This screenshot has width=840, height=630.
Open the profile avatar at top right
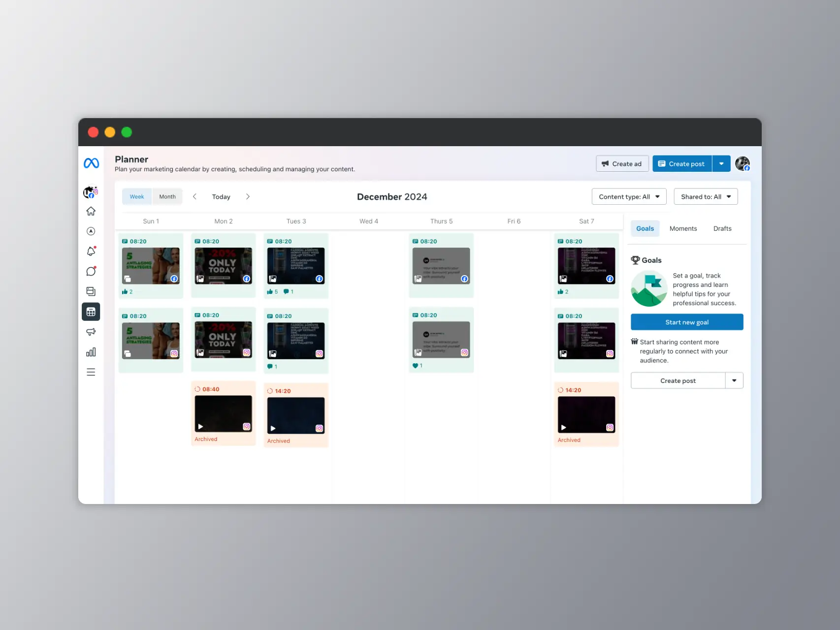[x=743, y=163]
